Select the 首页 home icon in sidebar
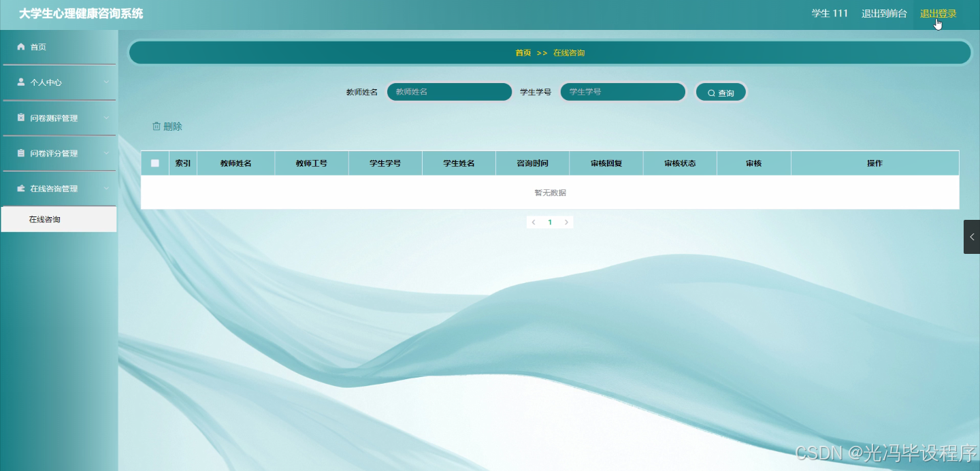Viewport: 980px width, 471px height. 20,47
